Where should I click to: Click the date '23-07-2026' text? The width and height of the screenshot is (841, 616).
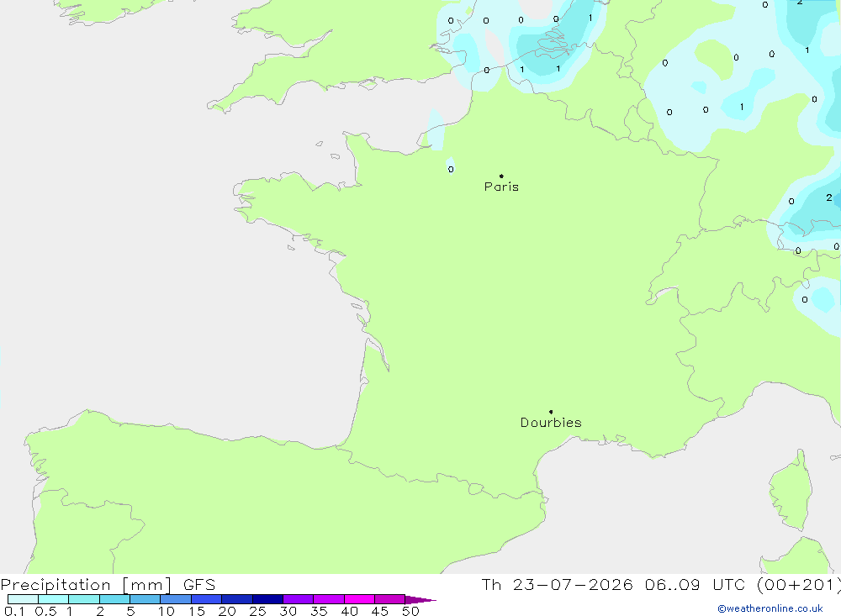572,585
